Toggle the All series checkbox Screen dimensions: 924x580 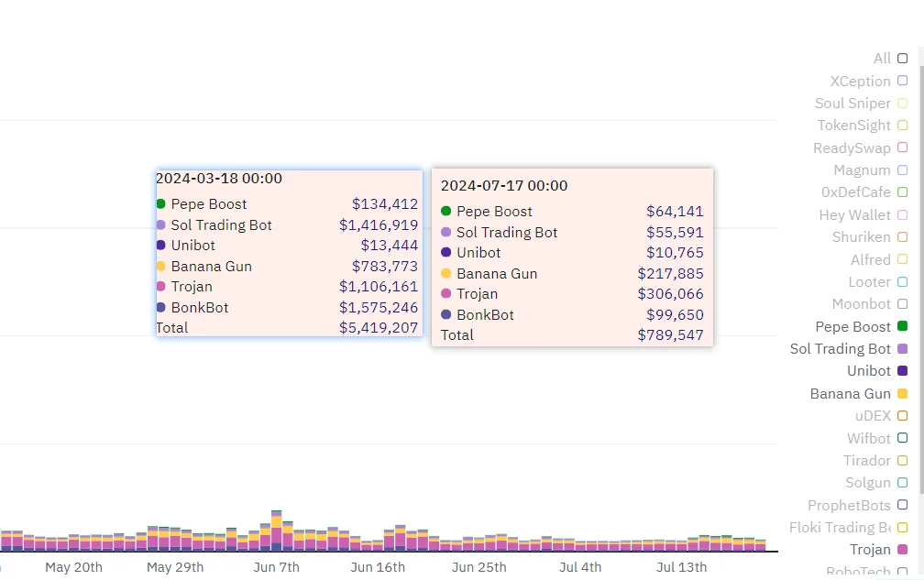[x=902, y=59]
